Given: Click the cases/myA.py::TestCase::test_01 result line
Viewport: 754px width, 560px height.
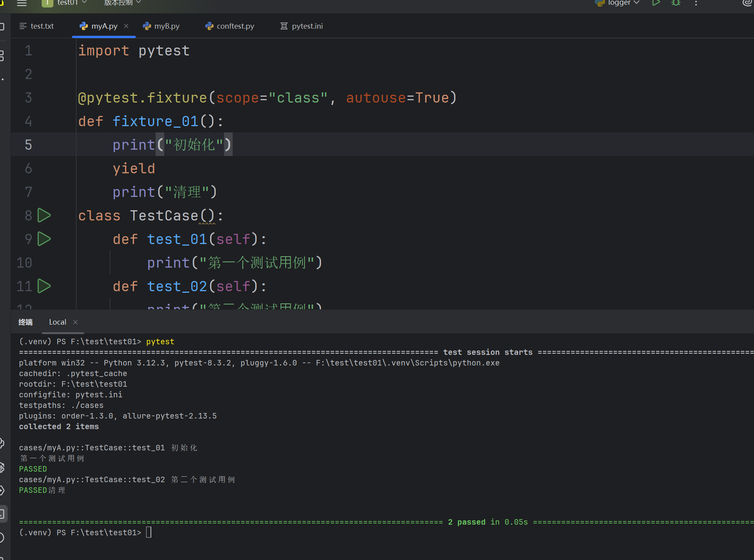Looking at the screenshot, I should [108, 448].
